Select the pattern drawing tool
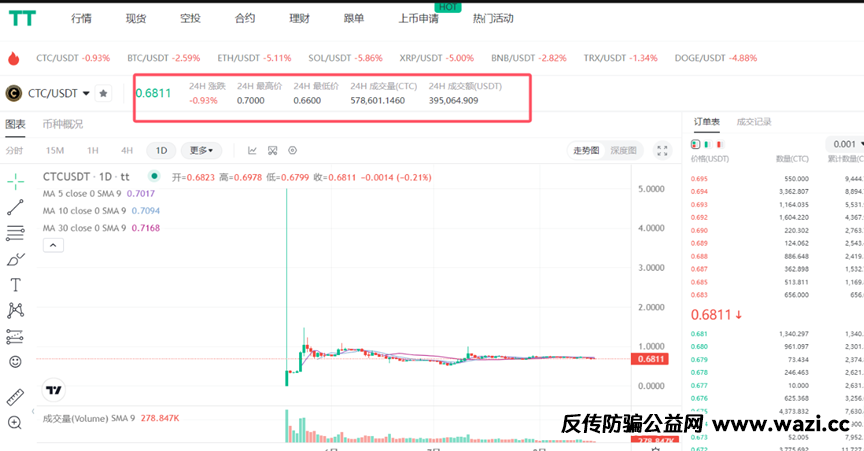 click(15, 310)
